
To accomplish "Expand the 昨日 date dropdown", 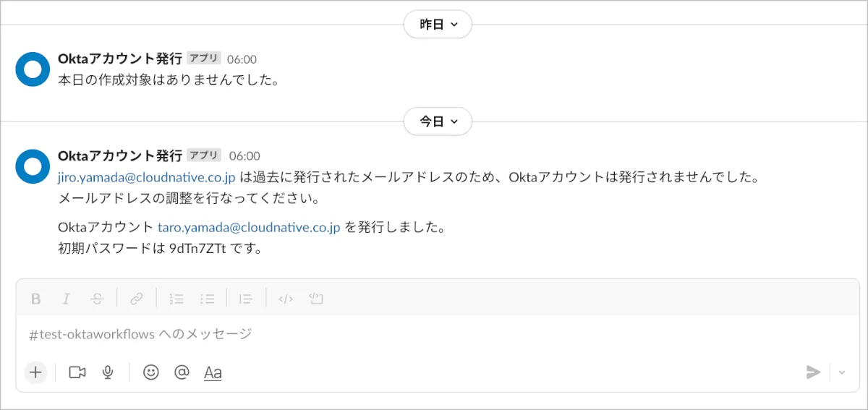I will [438, 25].
